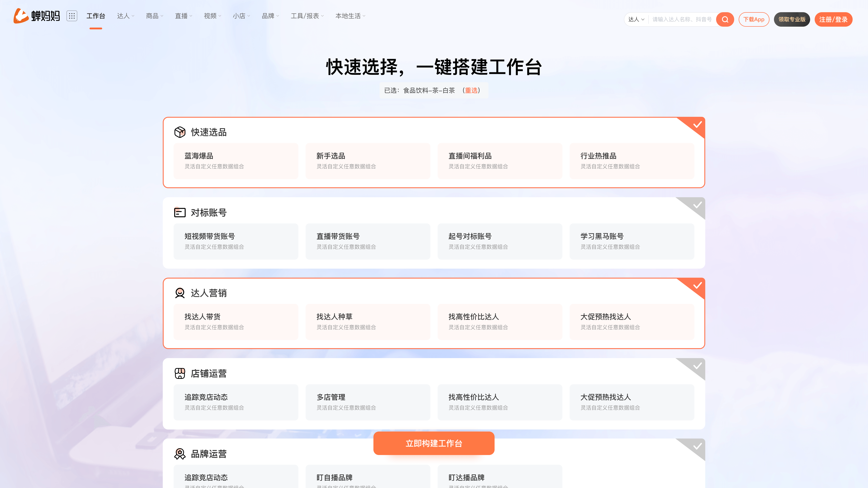Click the orange search magnifier button
Image resolution: width=868 pixels, height=488 pixels.
point(725,19)
